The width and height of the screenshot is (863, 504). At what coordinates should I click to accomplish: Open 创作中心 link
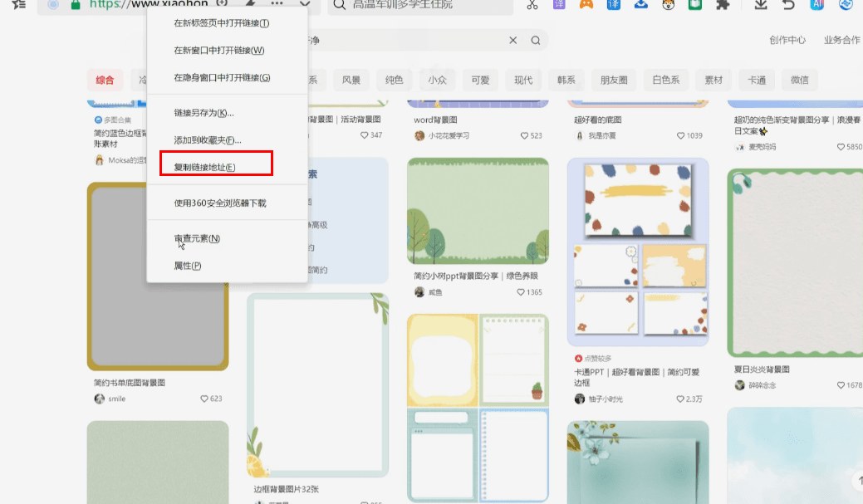tap(787, 40)
